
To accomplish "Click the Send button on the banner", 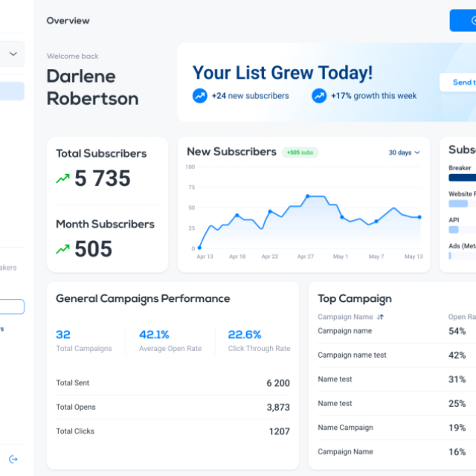I will coord(458,83).
